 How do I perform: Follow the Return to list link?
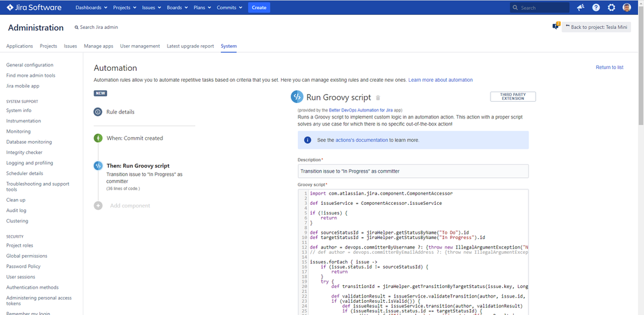(609, 68)
